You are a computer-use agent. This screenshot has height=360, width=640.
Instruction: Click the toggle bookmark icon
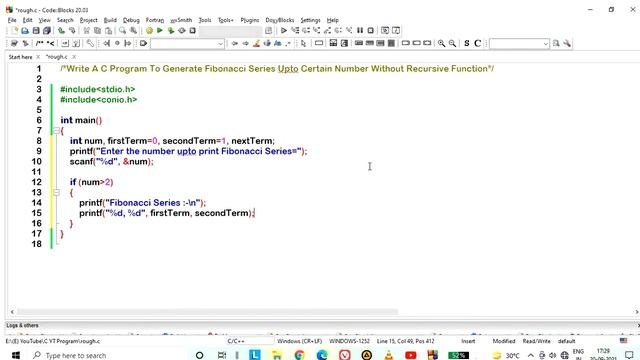117,43
